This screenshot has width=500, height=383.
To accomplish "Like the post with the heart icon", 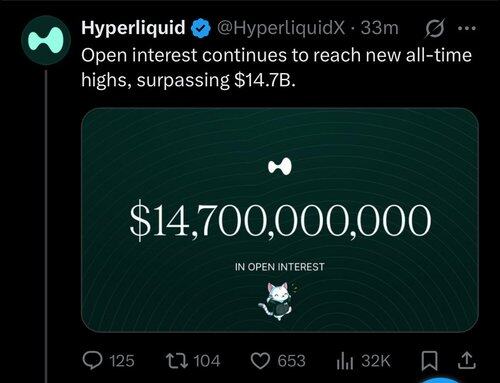I will click(x=260, y=361).
